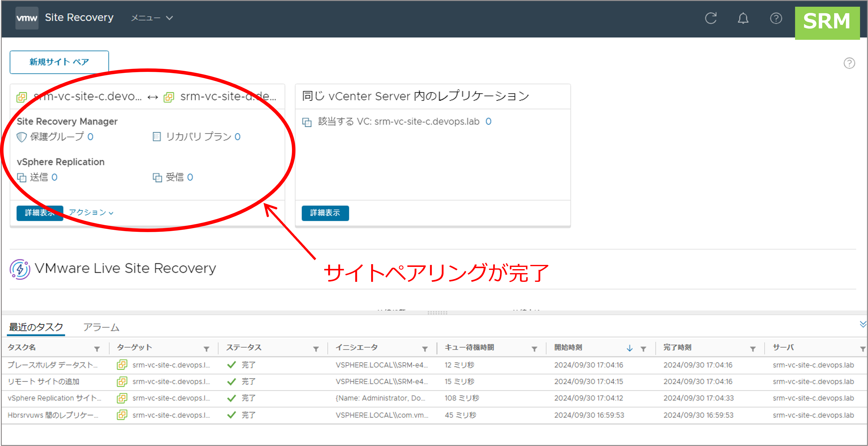868x446 pixels.
Task: Sort by the サーバ column header
Action: [783, 347]
